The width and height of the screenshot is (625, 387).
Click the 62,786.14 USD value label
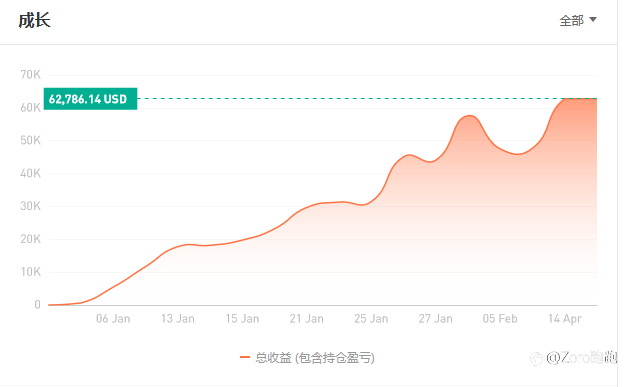point(90,99)
